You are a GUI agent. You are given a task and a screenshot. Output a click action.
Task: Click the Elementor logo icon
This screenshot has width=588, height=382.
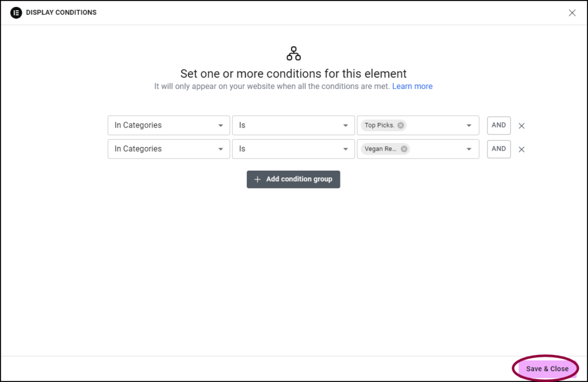(x=16, y=12)
